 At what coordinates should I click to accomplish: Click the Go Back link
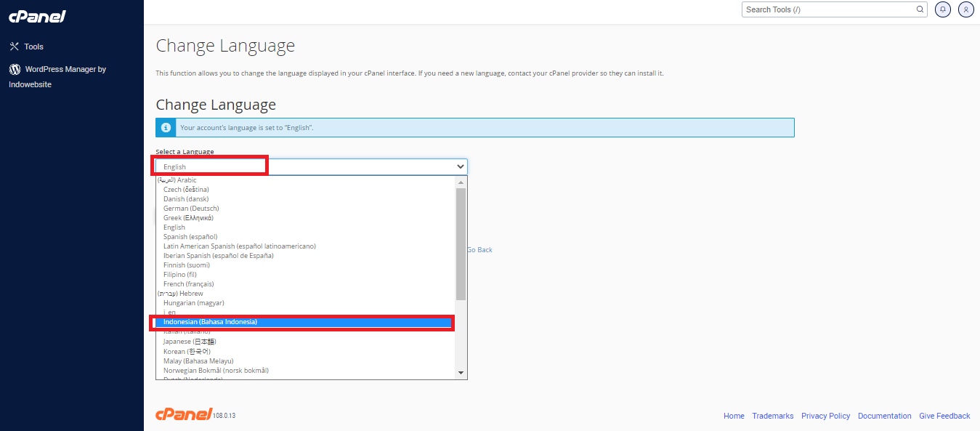click(479, 250)
